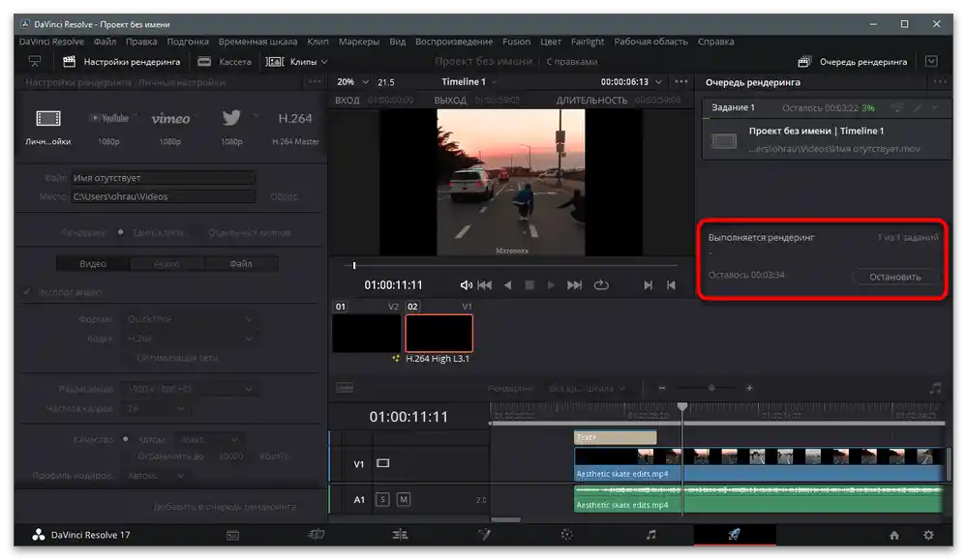This screenshot has height=560, width=967.
Task: Open the Файл menu
Action: point(105,42)
